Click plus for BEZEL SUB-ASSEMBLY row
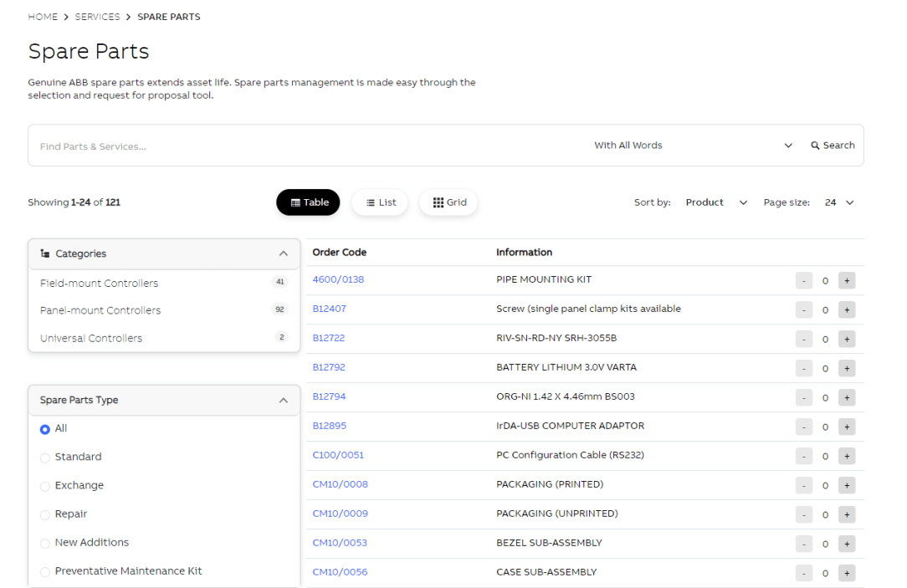This screenshot has height=588, width=907. 847,545
